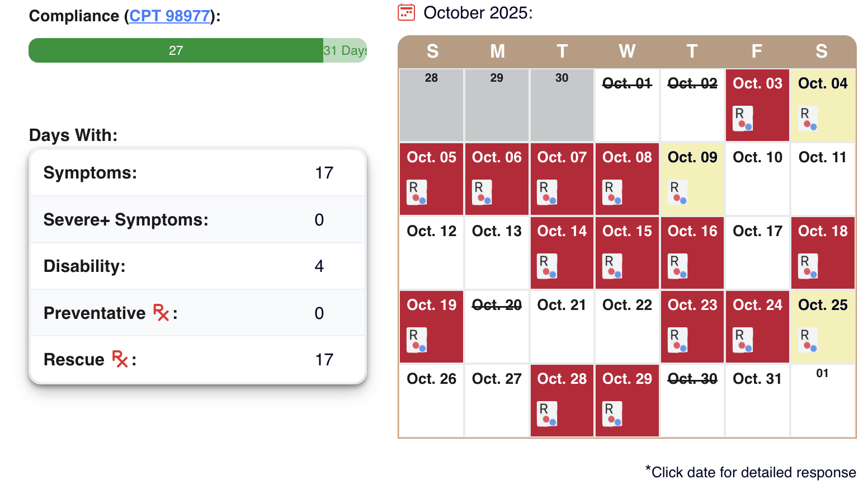Click the Rescue medication icon on Oct. 03
The height and width of the screenshot is (489, 868).
click(742, 119)
